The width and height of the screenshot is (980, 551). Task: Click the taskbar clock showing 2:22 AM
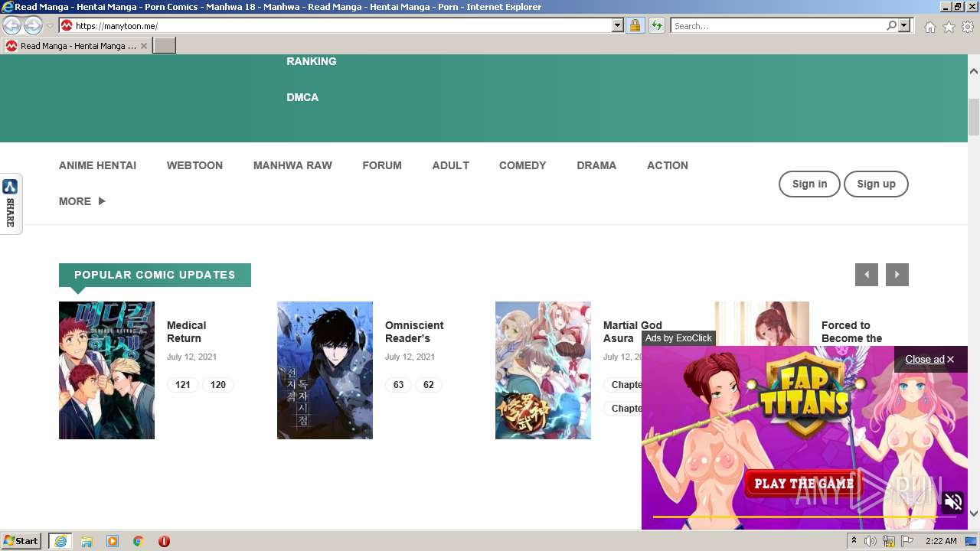(941, 541)
